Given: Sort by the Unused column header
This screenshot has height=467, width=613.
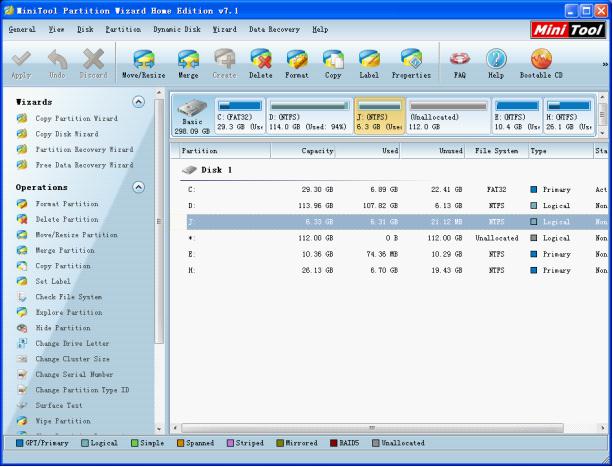Looking at the screenshot, I should (432, 151).
